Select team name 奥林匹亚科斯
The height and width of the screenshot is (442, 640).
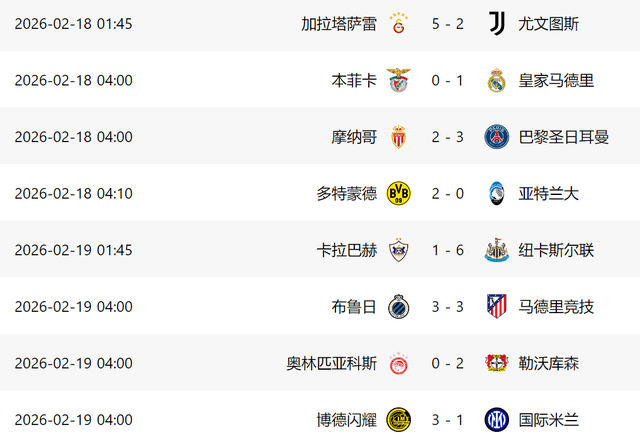[x=332, y=364]
